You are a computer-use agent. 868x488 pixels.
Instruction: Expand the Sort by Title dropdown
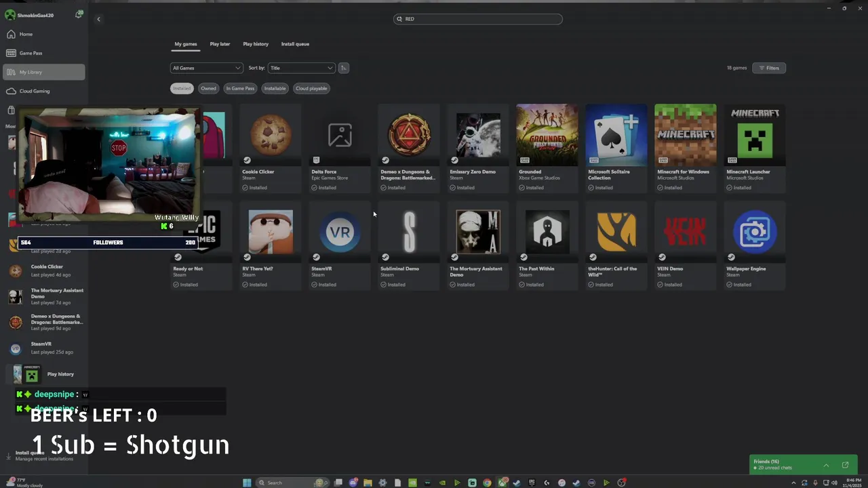[x=302, y=68]
